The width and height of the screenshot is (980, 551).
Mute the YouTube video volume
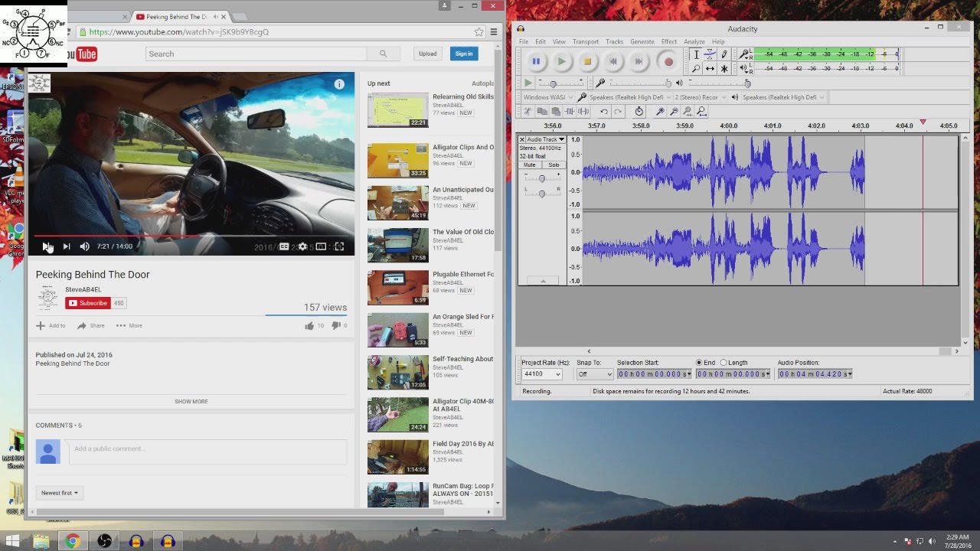pyautogui.click(x=84, y=246)
